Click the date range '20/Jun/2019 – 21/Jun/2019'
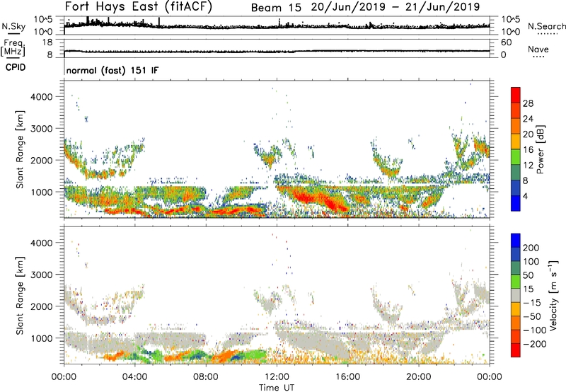Image resolution: width=566 pixels, height=392 pixels. [x=395, y=7]
